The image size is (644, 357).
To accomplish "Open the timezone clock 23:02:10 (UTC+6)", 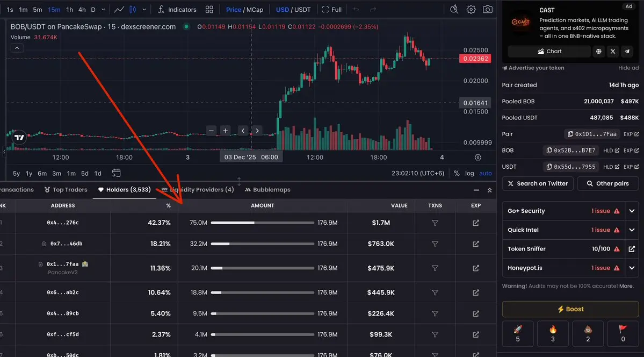I will pyautogui.click(x=418, y=174).
